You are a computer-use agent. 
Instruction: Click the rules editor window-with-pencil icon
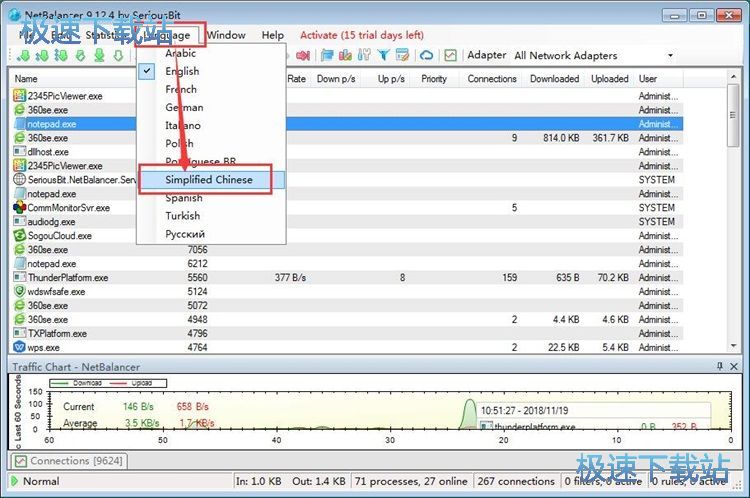tap(402, 55)
